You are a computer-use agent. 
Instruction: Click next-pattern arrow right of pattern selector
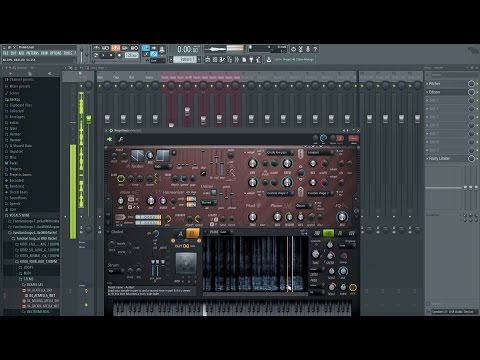(199, 59)
